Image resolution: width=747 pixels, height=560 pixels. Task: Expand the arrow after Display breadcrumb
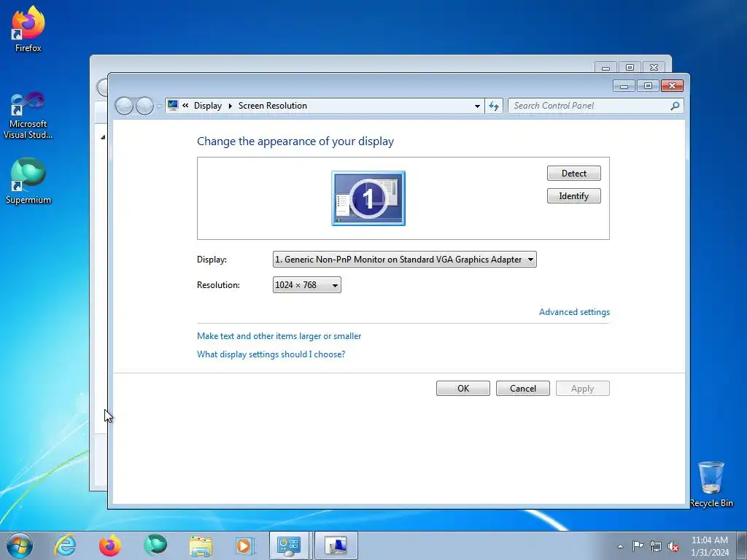click(230, 106)
